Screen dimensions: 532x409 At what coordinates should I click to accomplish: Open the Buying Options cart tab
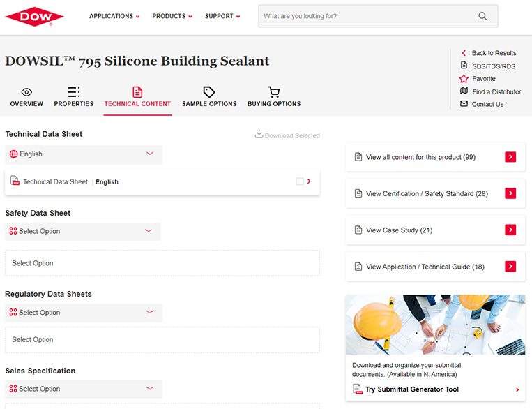pos(274,97)
